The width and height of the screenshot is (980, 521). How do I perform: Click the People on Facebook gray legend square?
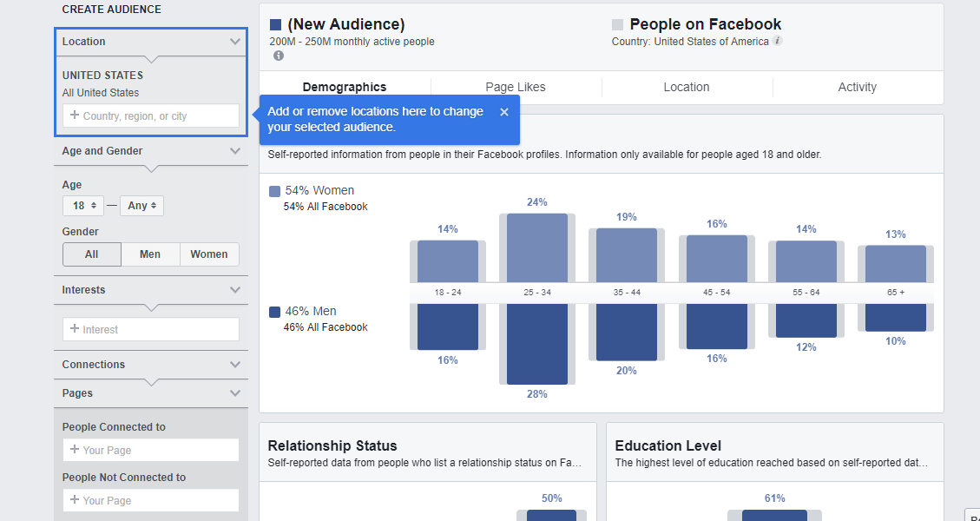[x=617, y=25]
